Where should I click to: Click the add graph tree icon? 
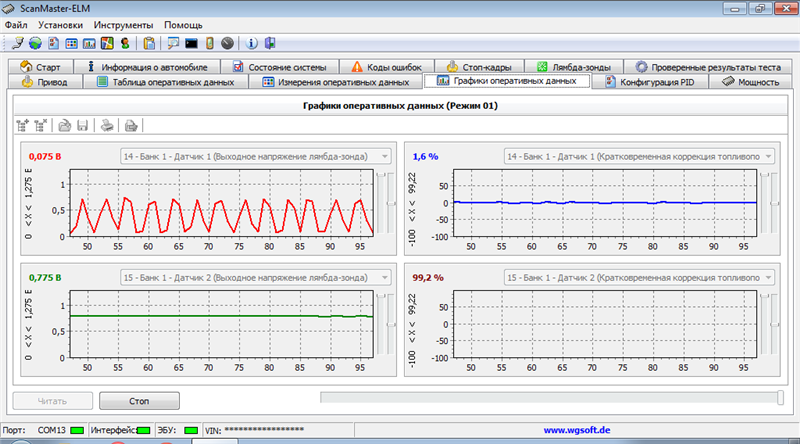click(x=23, y=125)
